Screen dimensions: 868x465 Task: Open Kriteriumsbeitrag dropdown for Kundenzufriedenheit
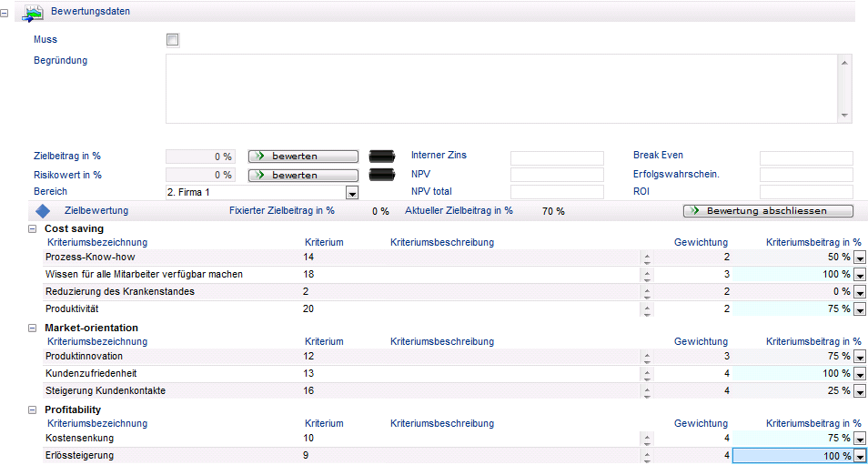pos(860,374)
